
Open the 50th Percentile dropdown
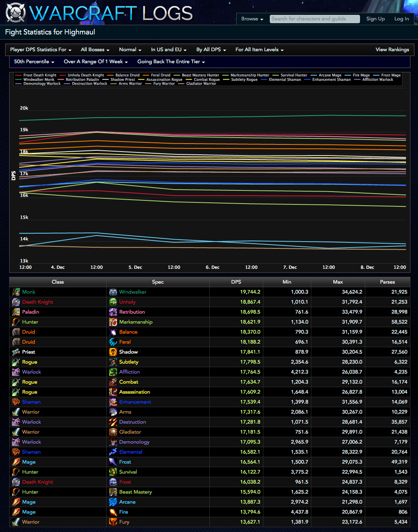(x=34, y=62)
